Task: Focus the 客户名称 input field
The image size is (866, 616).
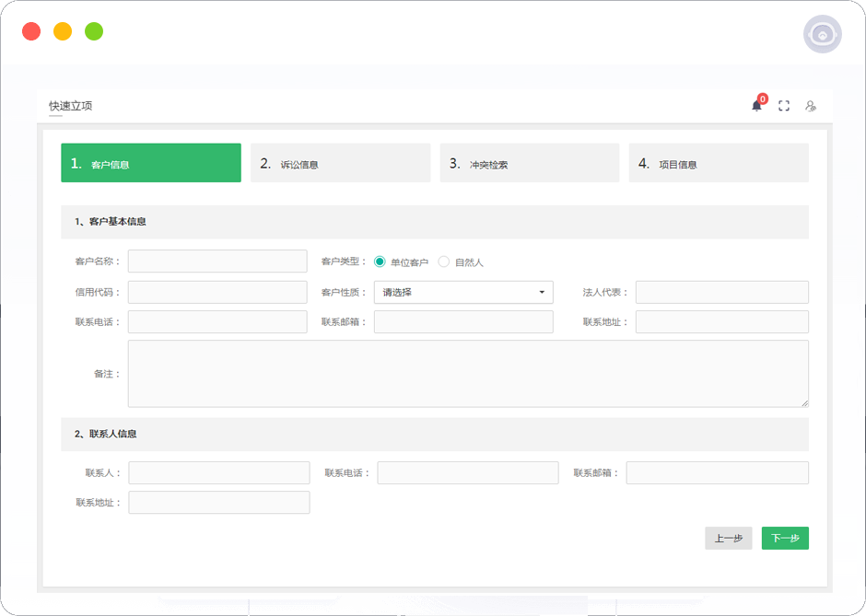Action: [x=217, y=262]
